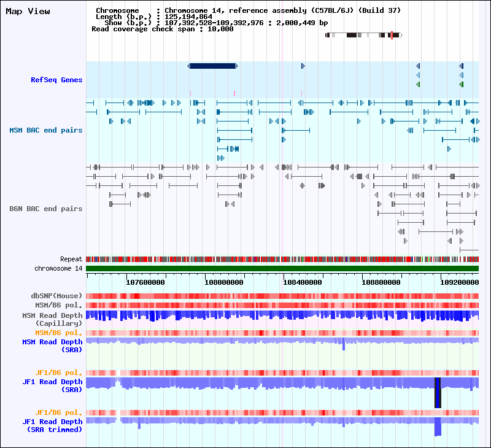Click the orange MSM/B6 pol. label
The width and height of the screenshot is (491, 448).
tap(58, 333)
